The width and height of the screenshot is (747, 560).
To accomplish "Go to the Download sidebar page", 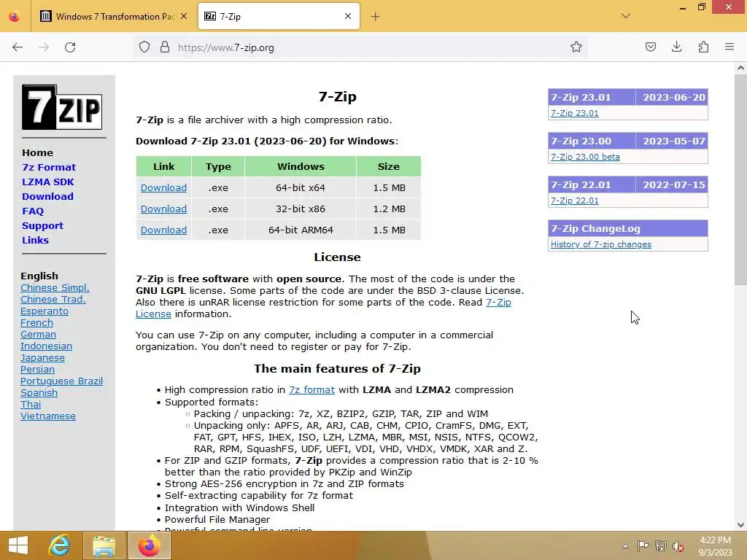I will point(47,196).
